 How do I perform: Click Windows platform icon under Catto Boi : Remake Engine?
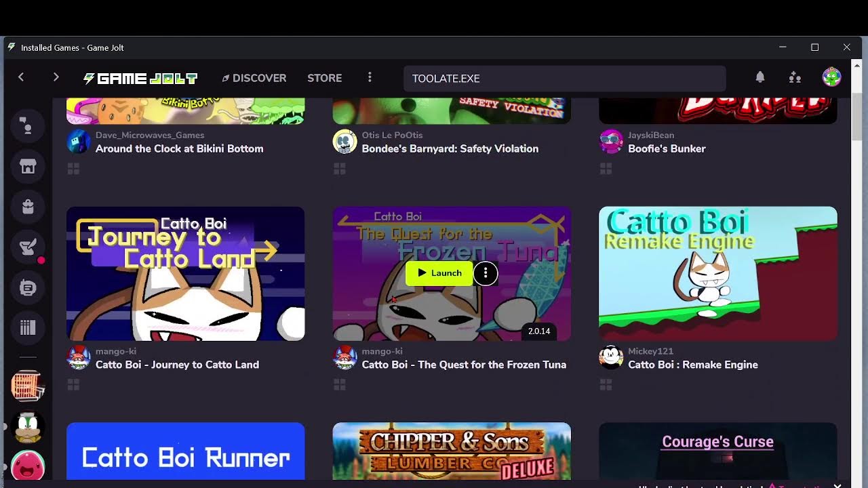pyautogui.click(x=606, y=385)
